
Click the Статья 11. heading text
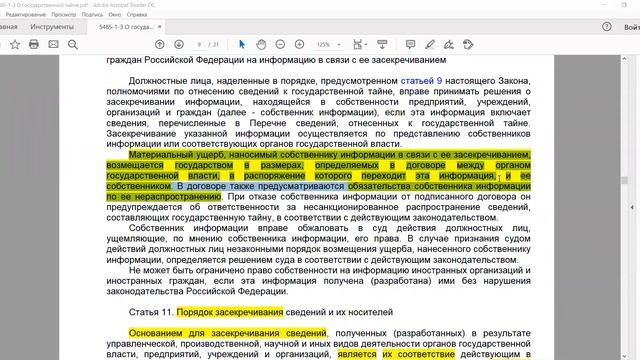[151, 312]
